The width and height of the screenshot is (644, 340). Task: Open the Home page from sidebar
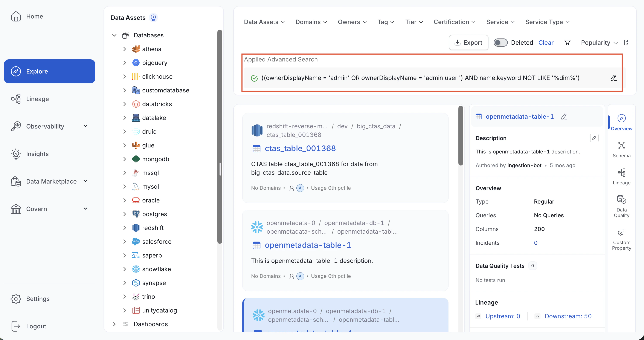coord(27,16)
